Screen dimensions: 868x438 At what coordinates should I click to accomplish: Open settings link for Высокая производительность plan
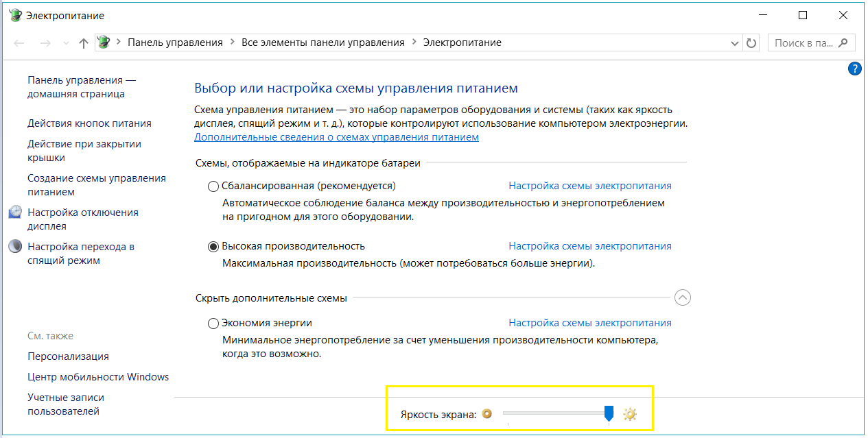(590, 246)
